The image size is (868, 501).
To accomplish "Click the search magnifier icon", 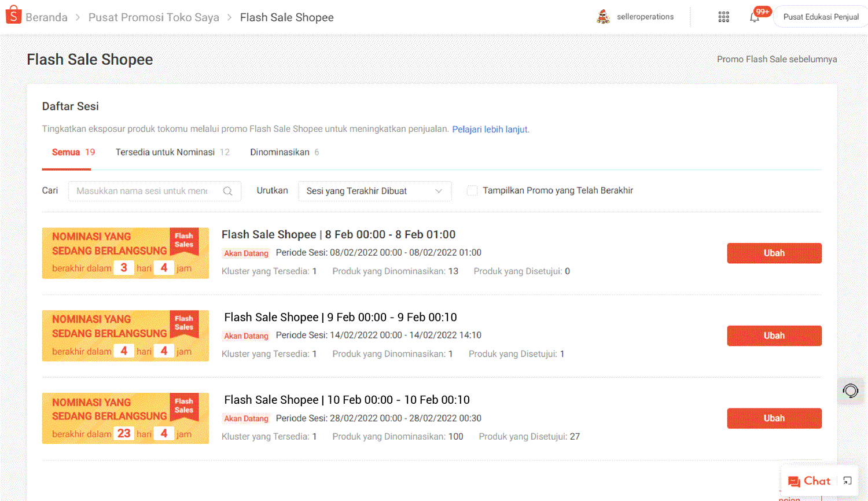I will point(228,191).
